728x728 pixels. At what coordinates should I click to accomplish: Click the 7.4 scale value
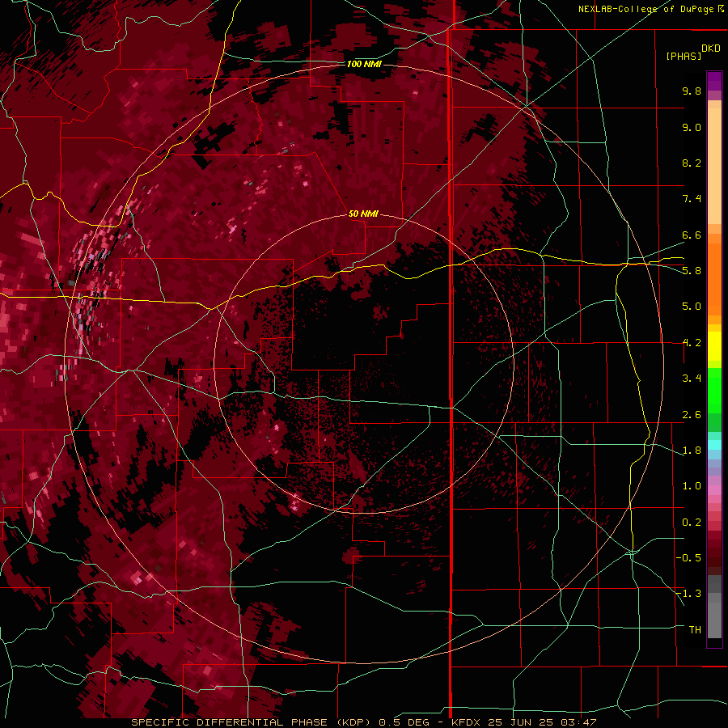point(692,199)
